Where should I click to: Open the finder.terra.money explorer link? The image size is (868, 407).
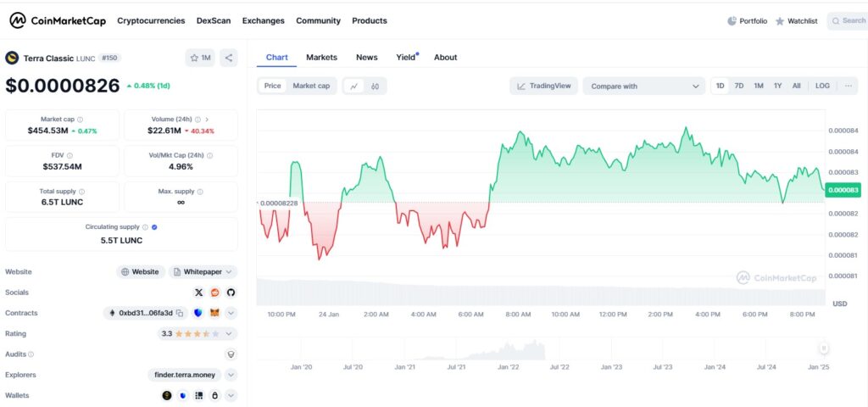(183, 374)
